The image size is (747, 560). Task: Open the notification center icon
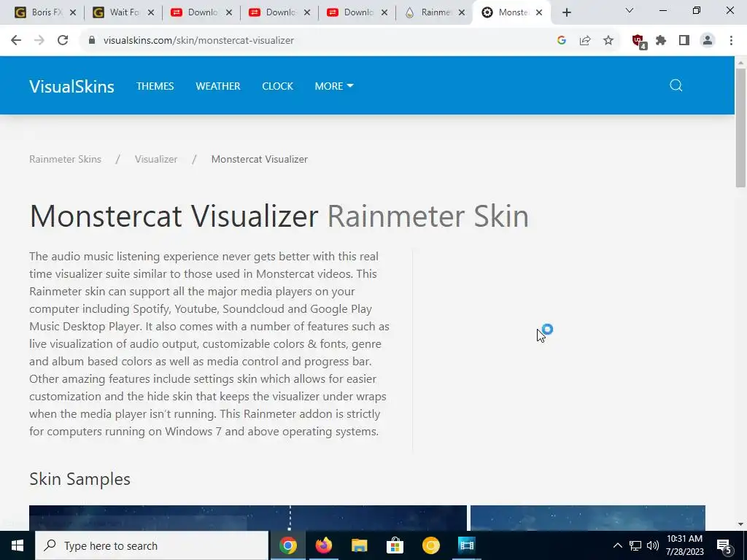click(724, 546)
